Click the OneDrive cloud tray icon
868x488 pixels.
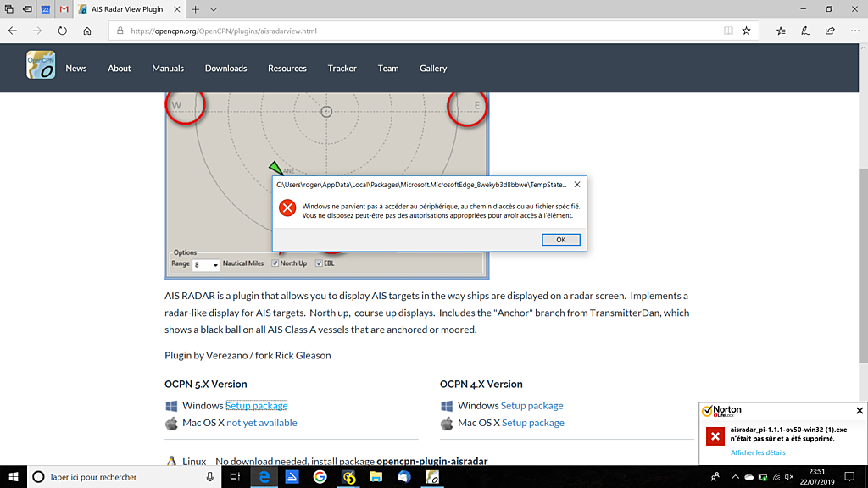pyautogui.click(x=748, y=476)
